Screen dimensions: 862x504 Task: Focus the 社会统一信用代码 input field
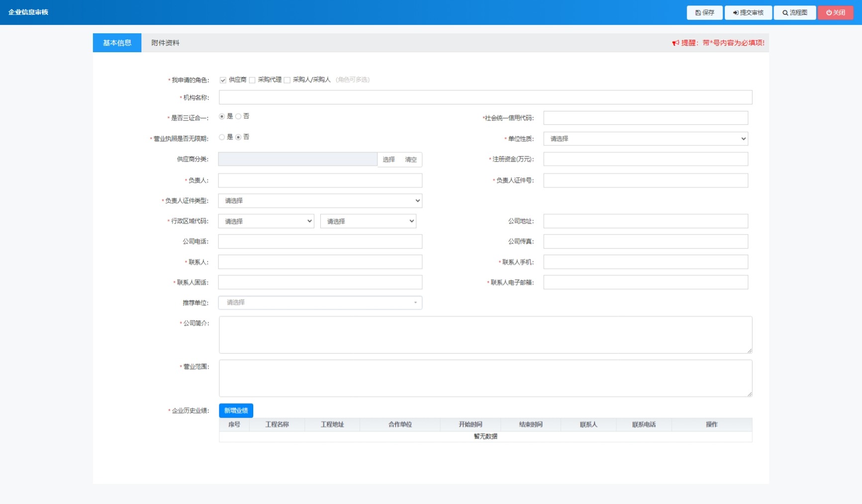pos(646,118)
